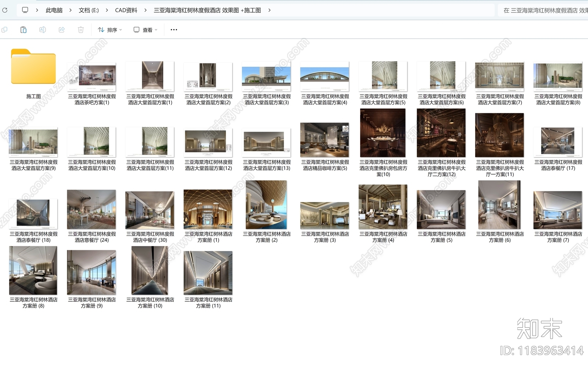The image size is (588, 365).
Task: Select 酒店方案册 (4) thumbnail
Action: 383,207
